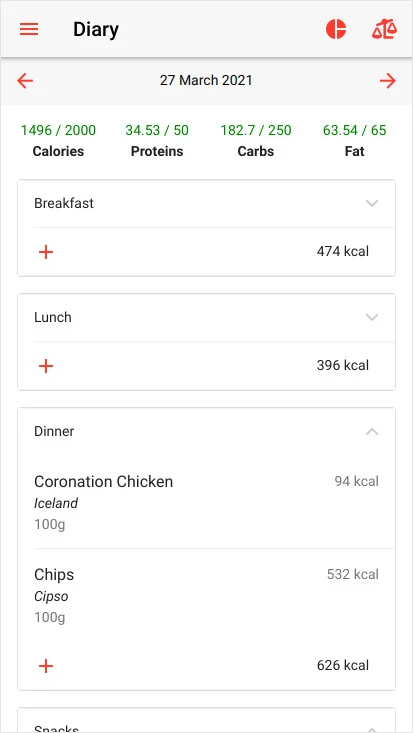Image resolution: width=413 pixels, height=733 pixels.
Task: Add food to Dinner with plus icon
Action: (46, 666)
